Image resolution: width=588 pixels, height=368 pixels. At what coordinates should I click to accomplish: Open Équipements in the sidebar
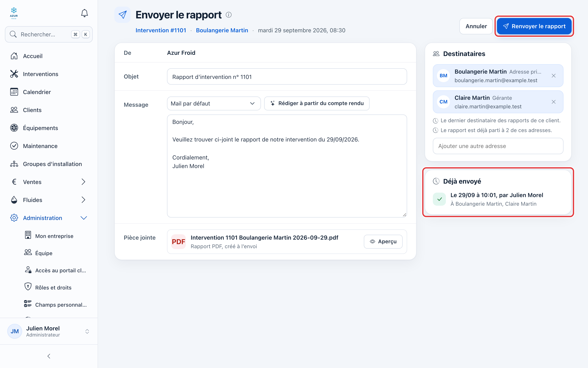point(49,128)
